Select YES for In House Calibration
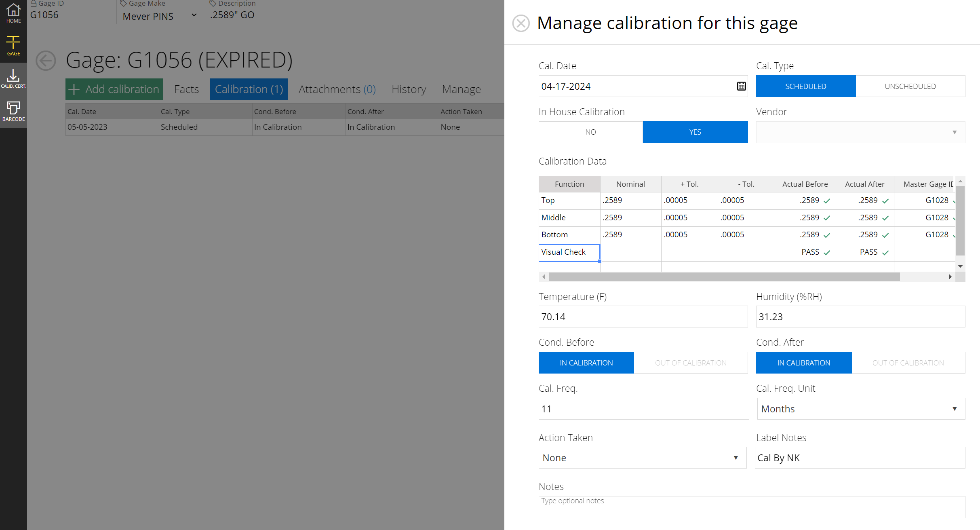 click(x=695, y=132)
